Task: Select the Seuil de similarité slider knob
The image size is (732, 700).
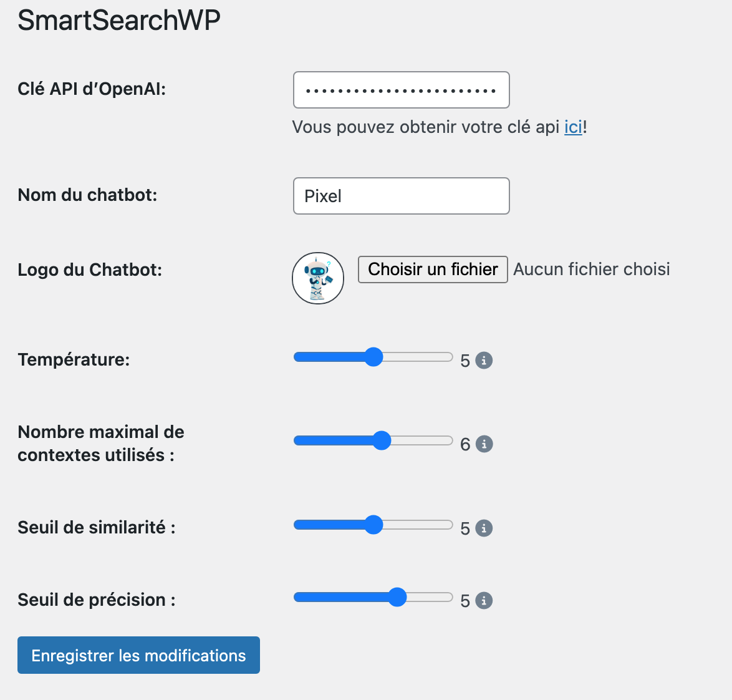Action: click(373, 525)
